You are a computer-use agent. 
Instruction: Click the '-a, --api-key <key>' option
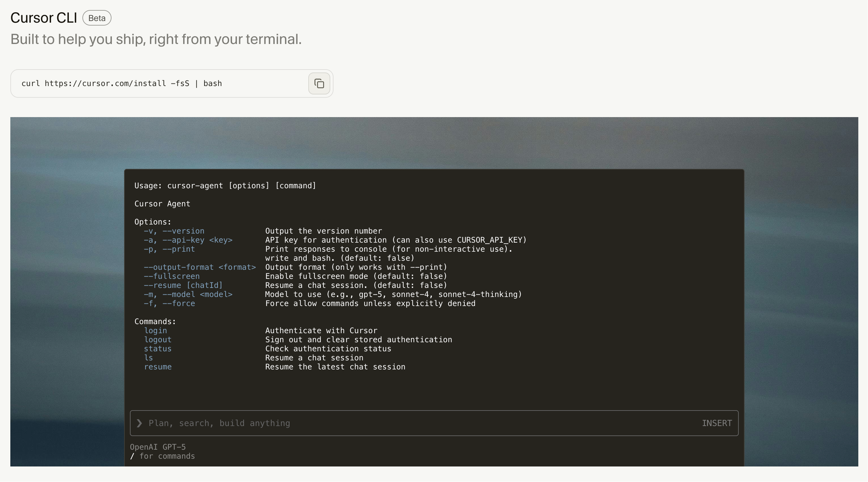(x=188, y=240)
